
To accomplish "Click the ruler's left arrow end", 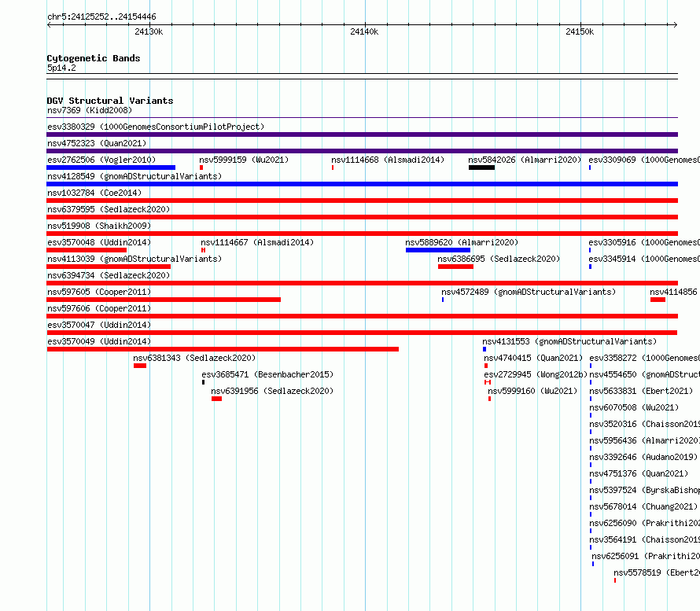I will tap(49, 24).
